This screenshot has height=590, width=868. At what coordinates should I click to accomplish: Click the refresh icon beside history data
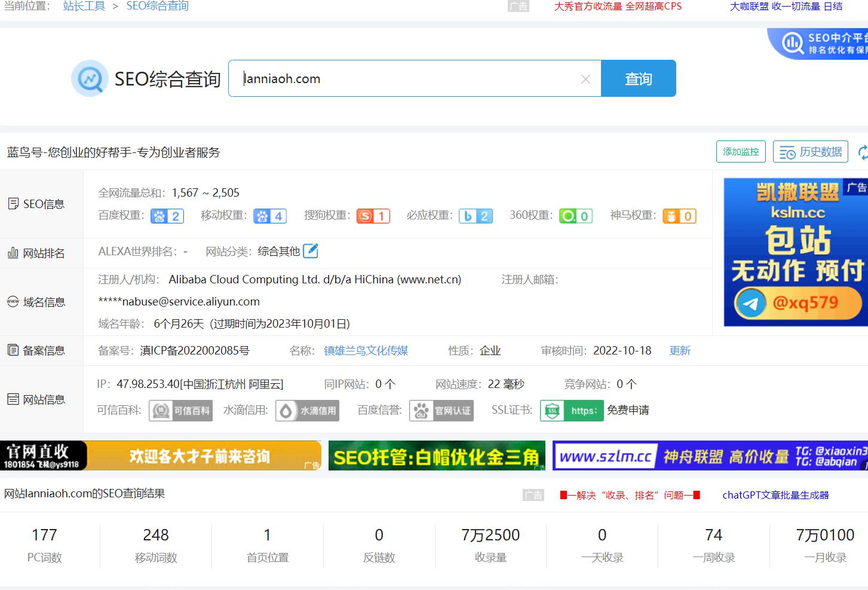pos(862,152)
